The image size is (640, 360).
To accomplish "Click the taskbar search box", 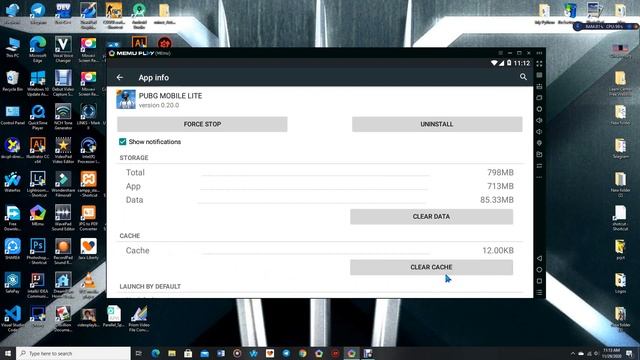I will coord(73,353).
